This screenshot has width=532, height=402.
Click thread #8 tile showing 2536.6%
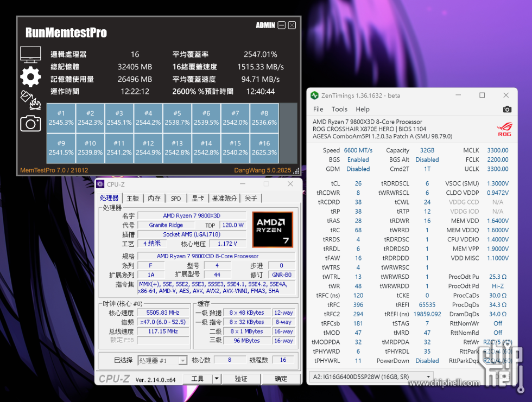point(264,118)
